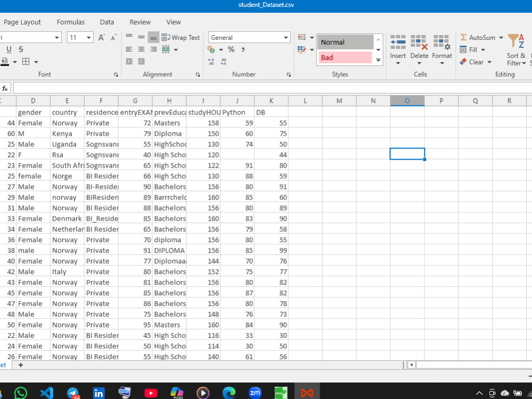
Task: Toggle underline formatting
Action: click(9, 49)
